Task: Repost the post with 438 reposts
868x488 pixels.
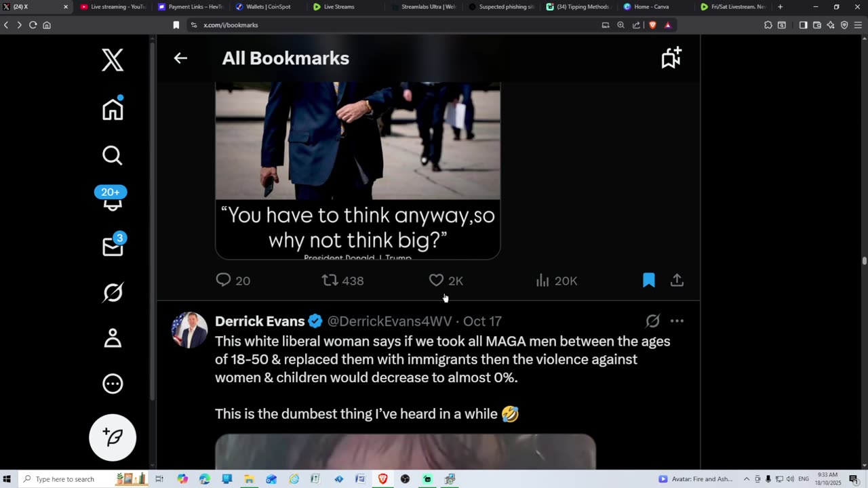Action: tap(342, 280)
